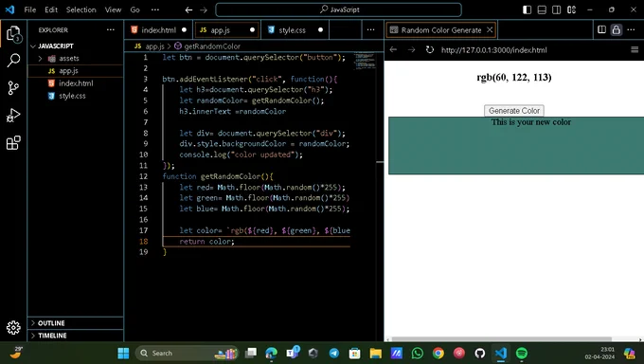Image resolution: width=644 pixels, height=364 pixels.
Task: Navigate back in the preview browser
Action: click(x=393, y=50)
